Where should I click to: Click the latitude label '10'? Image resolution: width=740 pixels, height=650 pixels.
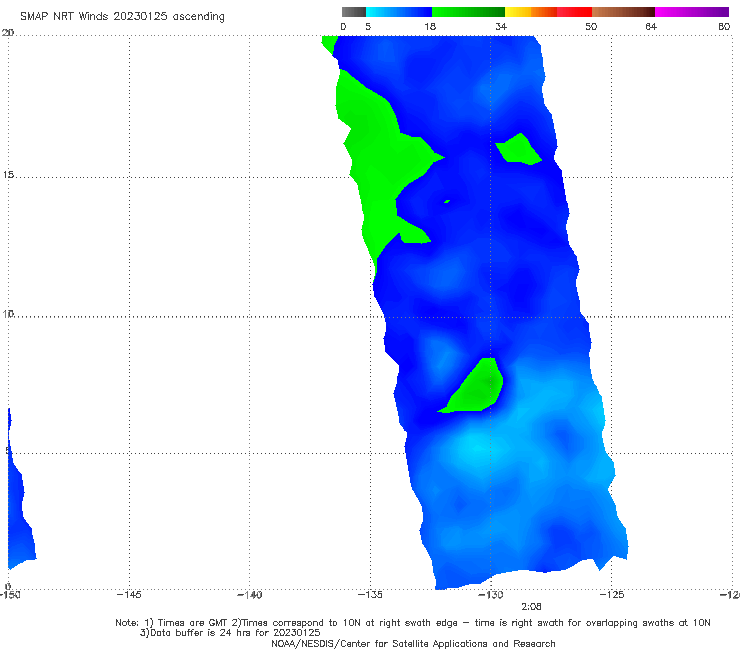(8, 313)
